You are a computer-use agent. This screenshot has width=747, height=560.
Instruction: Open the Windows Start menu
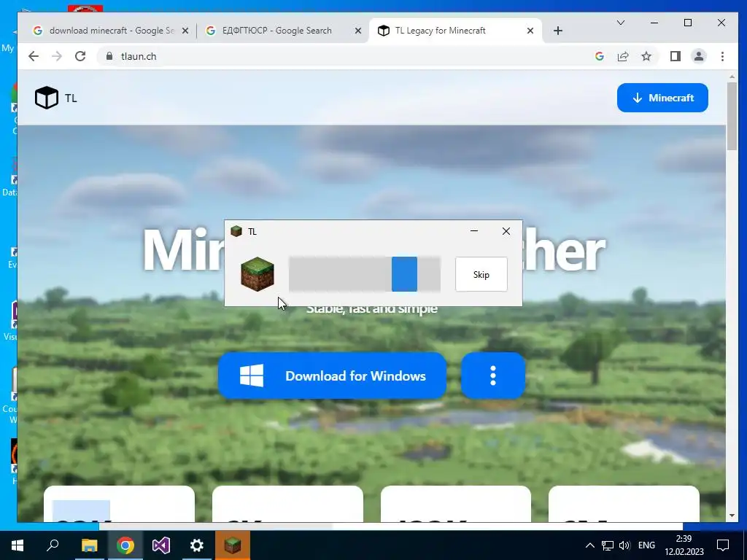(x=18, y=545)
